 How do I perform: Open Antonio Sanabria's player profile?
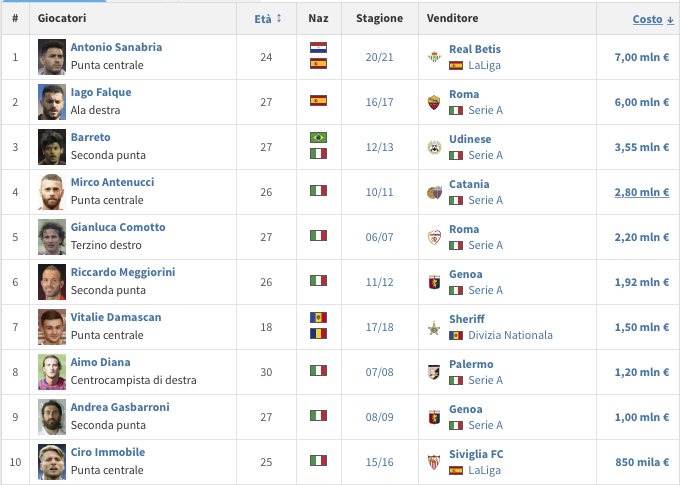pyautogui.click(x=116, y=48)
